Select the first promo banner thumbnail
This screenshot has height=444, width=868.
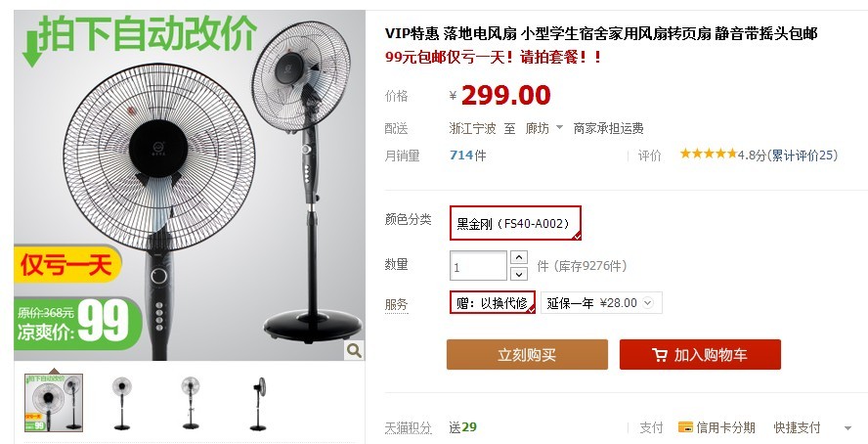point(54,403)
